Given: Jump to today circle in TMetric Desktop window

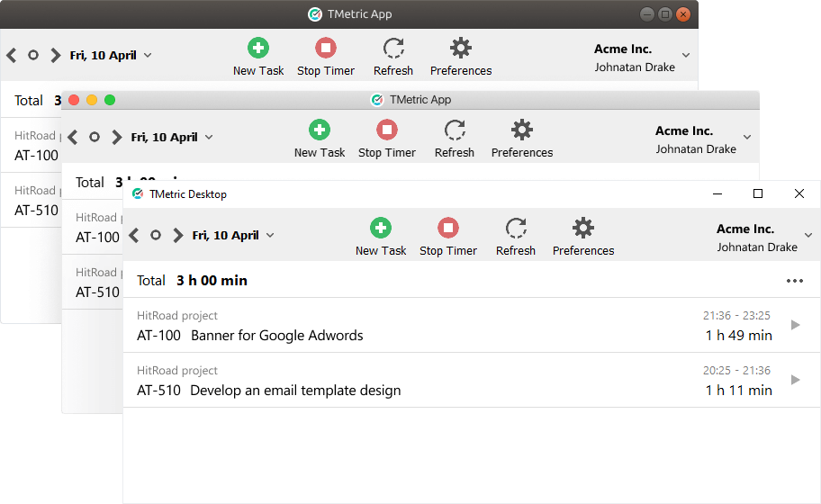Looking at the screenshot, I should click(x=156, y=235).
